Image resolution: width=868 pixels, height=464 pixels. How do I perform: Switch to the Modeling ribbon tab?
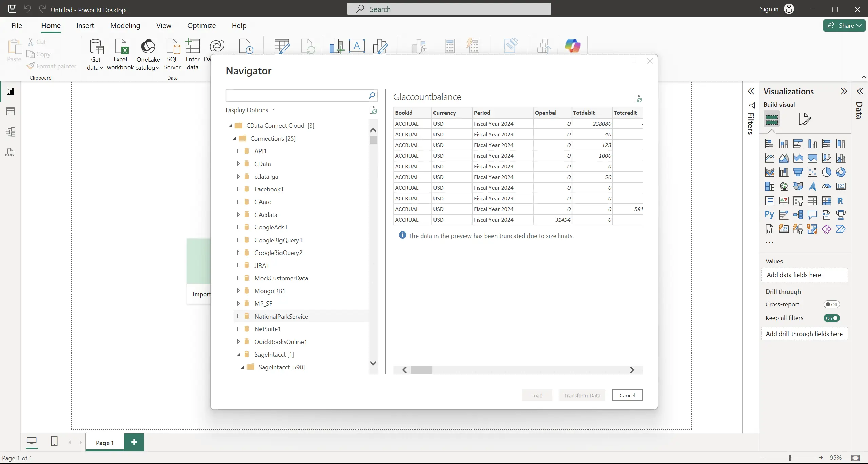125,25
